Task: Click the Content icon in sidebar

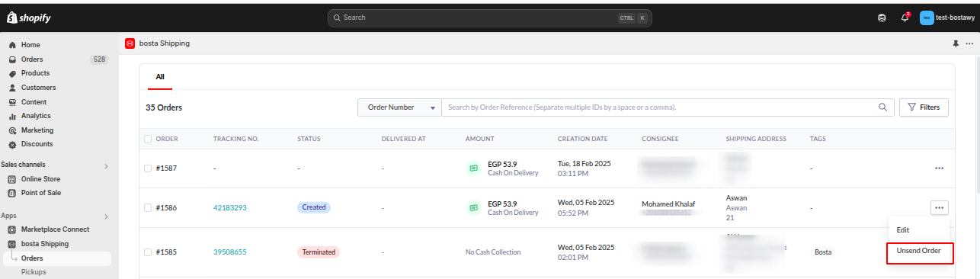Action: [x=12, y=102]
